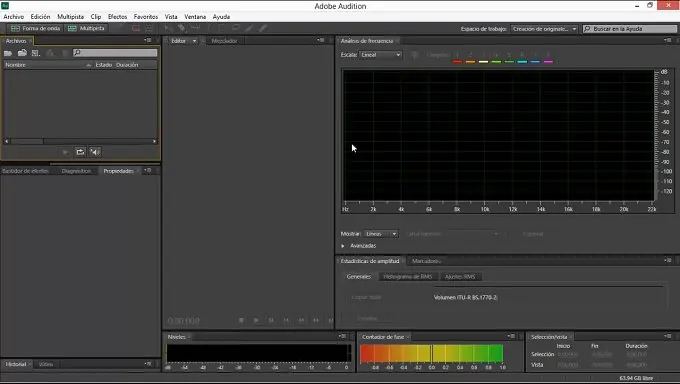Image resolution: width=680 pixels, height=384 pixels.
Task: Toggle auto-play speaker icon in Archivos panel
Action: pyautogui.click(x=95, y=152)
